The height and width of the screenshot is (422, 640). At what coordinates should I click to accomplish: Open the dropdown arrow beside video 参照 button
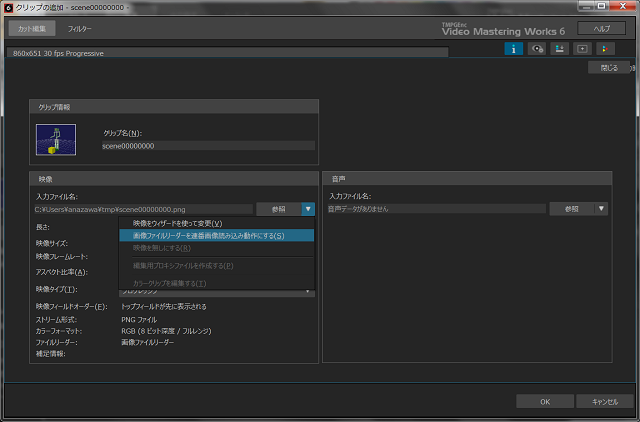(x=308, y=209)
